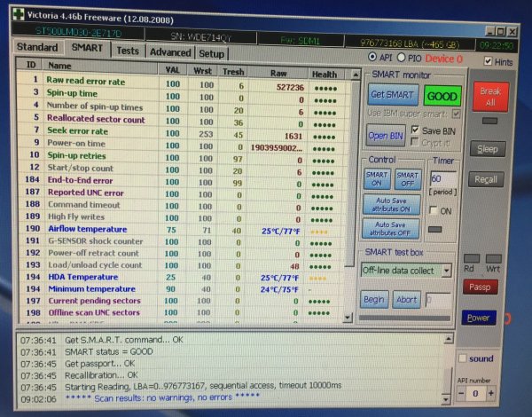Toggle the Hints checkbox
Screen dimensions: 532x417
[488, 61]
